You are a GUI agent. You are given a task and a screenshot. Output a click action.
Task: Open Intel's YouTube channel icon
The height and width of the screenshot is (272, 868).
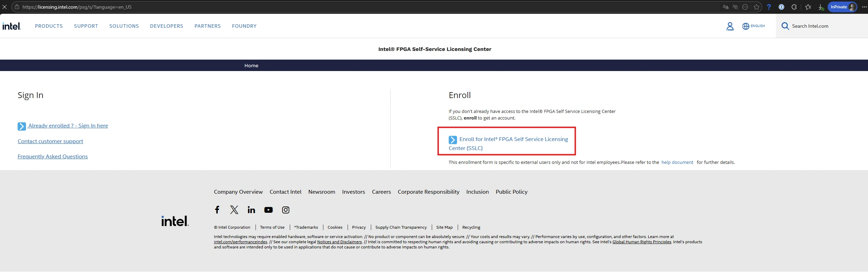[268, 210]
